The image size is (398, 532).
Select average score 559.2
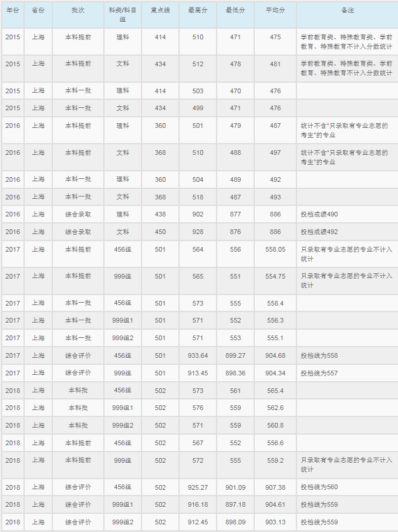point(275,461)
